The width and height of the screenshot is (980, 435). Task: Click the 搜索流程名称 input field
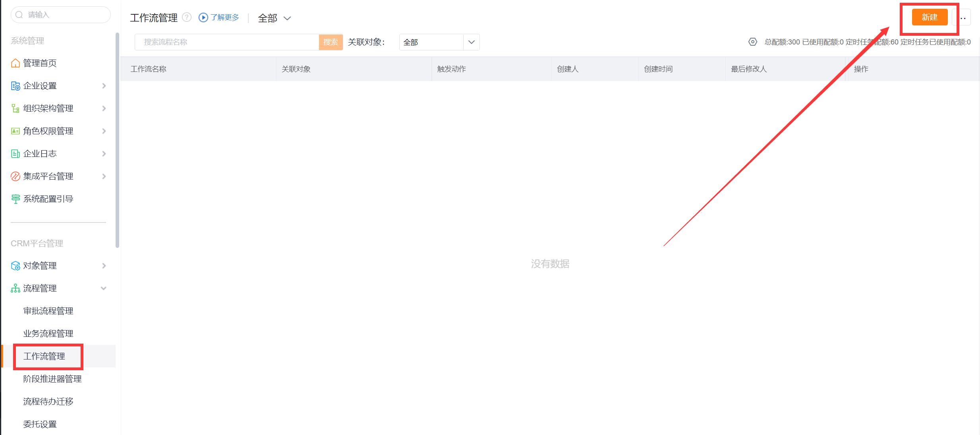click(x=226, y=42)
